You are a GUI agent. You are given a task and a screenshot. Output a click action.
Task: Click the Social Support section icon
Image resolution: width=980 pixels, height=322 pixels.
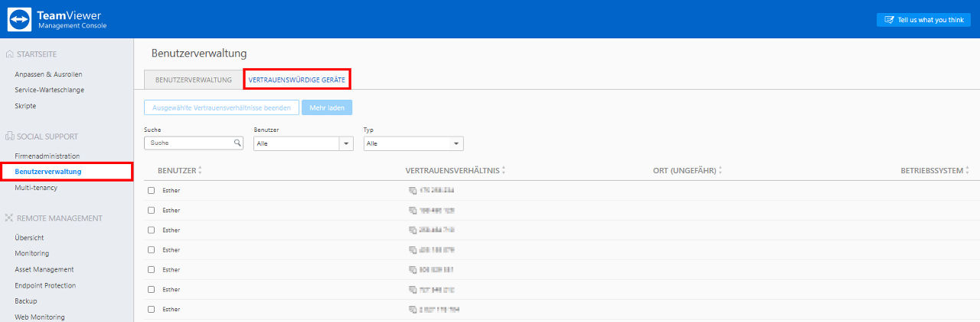tap(9, 136)
